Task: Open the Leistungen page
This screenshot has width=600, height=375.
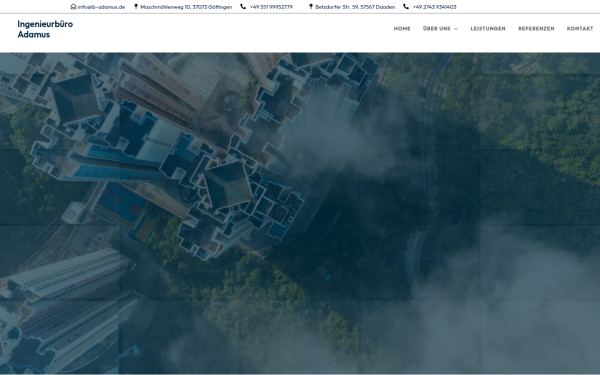Action: 488,29
